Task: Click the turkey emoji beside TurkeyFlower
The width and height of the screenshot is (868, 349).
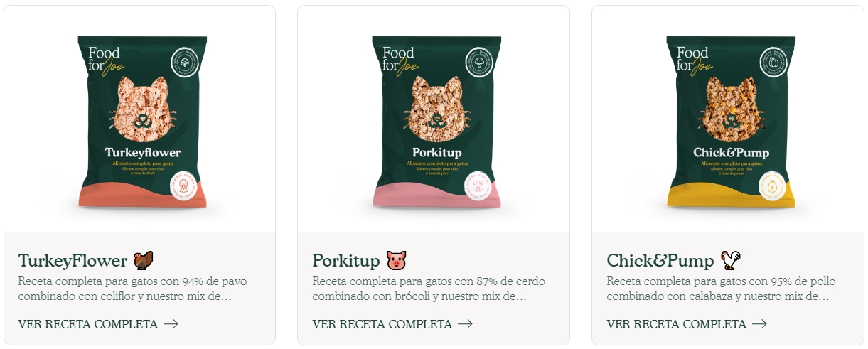Action: coord(144,260)
